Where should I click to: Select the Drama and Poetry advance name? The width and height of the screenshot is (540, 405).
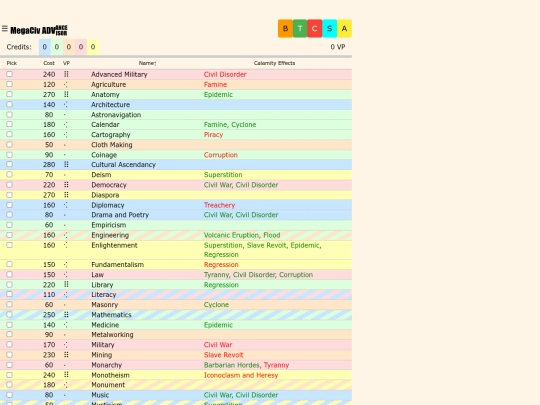(x=120, y=215)
